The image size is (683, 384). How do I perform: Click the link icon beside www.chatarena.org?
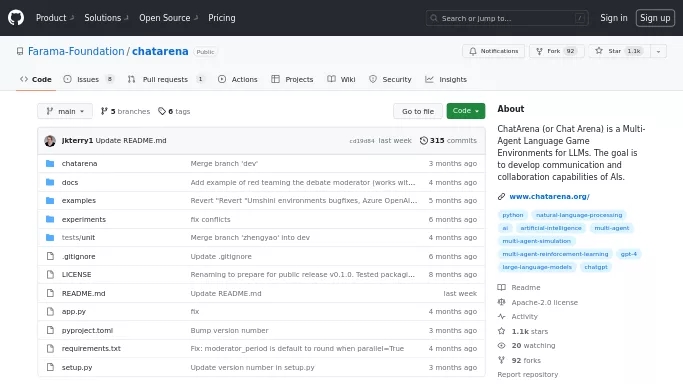pyautogui.click(x=501, y=197)
